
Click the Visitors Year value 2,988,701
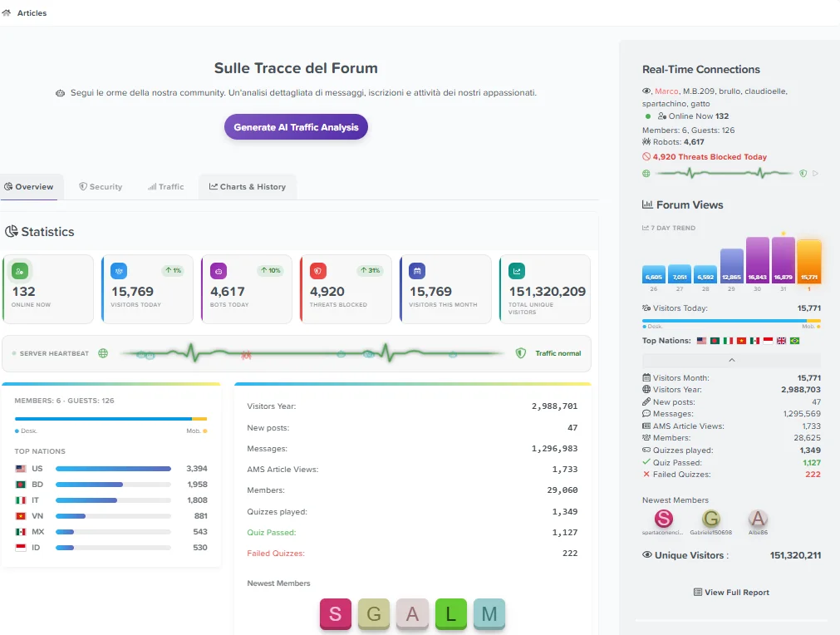tap(554, 406)
